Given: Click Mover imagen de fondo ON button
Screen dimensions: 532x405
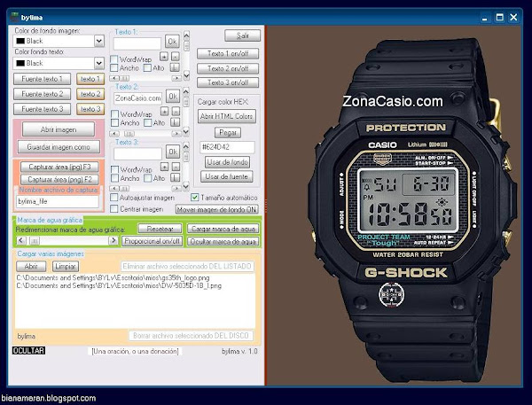Looking at the screenshot, I should coord(217,210).
